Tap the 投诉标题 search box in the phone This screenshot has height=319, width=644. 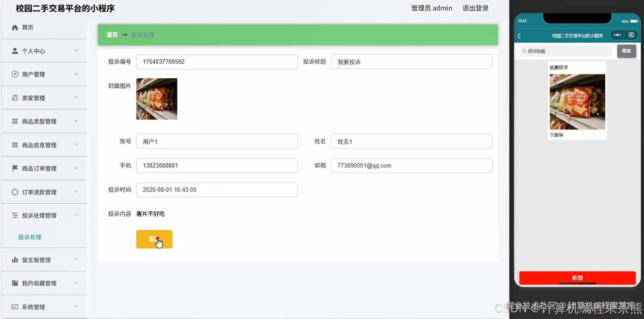click(566, 51)
